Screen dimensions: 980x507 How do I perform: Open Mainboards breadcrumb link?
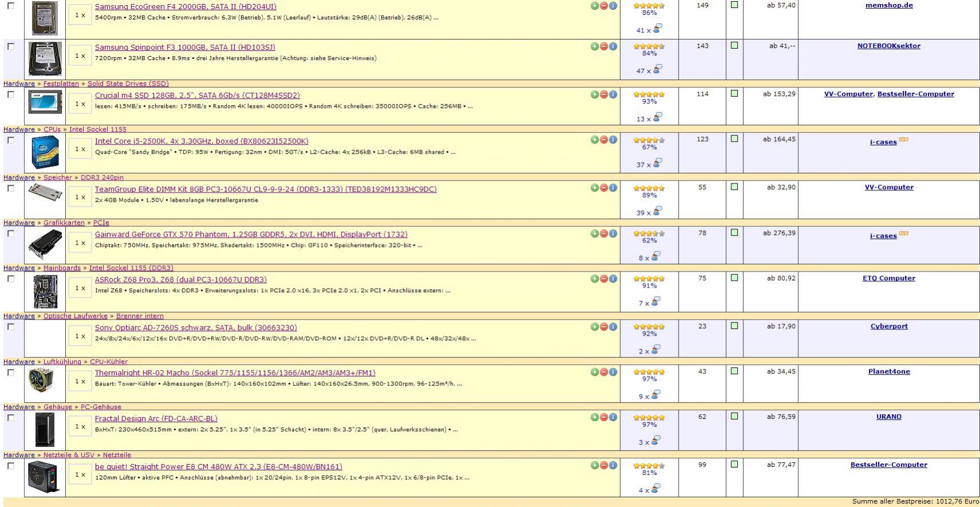point(61,268)
